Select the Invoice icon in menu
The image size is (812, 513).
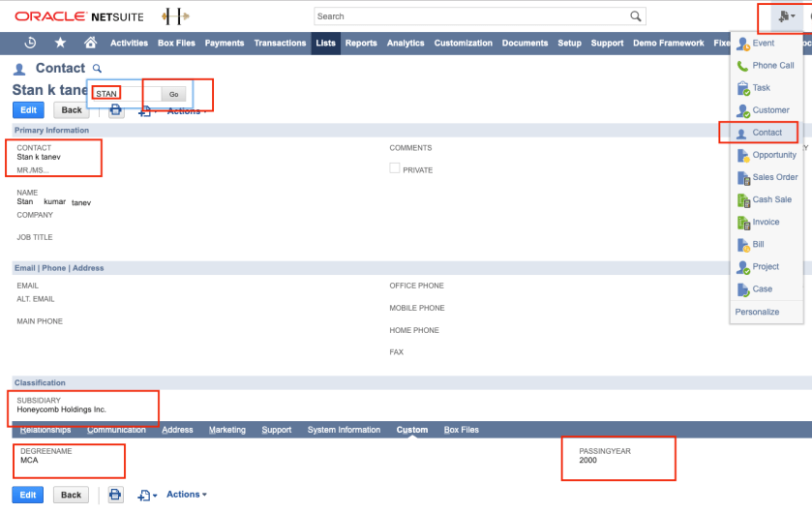(x=743, y=223)
